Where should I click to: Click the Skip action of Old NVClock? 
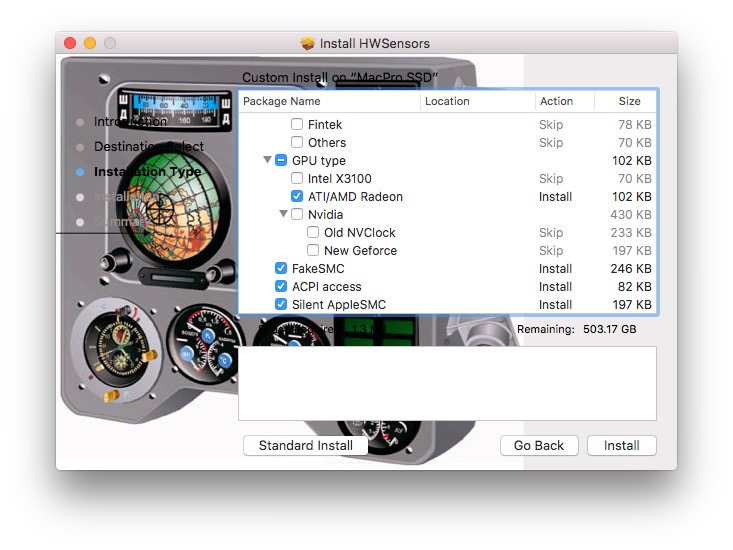coord(551,233)
